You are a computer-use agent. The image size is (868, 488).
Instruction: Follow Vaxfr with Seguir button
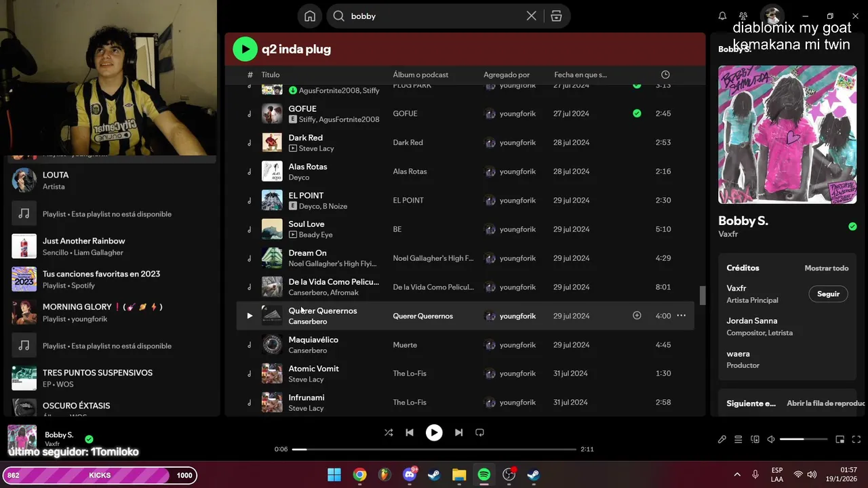828,294
